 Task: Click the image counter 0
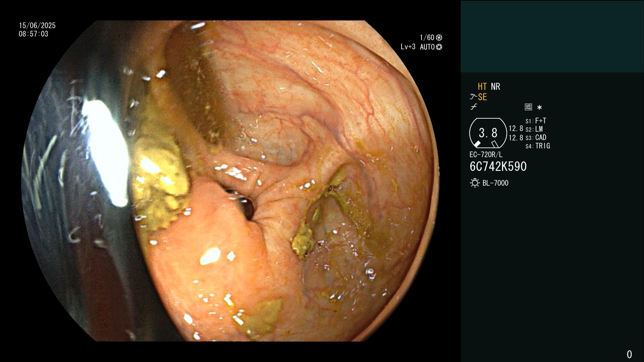coord(629,354)
